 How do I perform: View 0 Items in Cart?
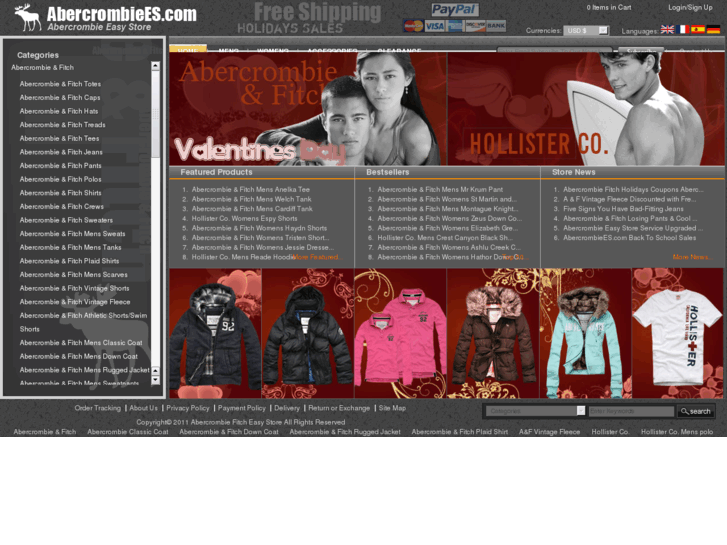pos(609,7)
